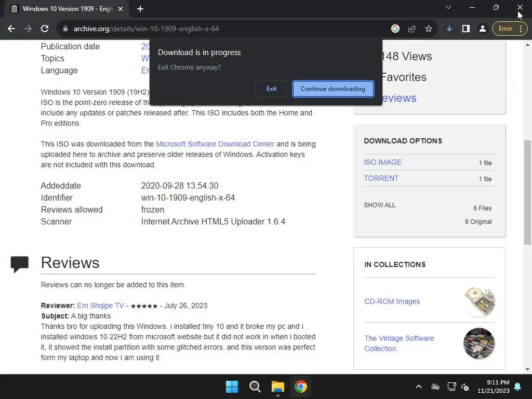Click the Reviews speech bubble icon

[x=20, y=264]
